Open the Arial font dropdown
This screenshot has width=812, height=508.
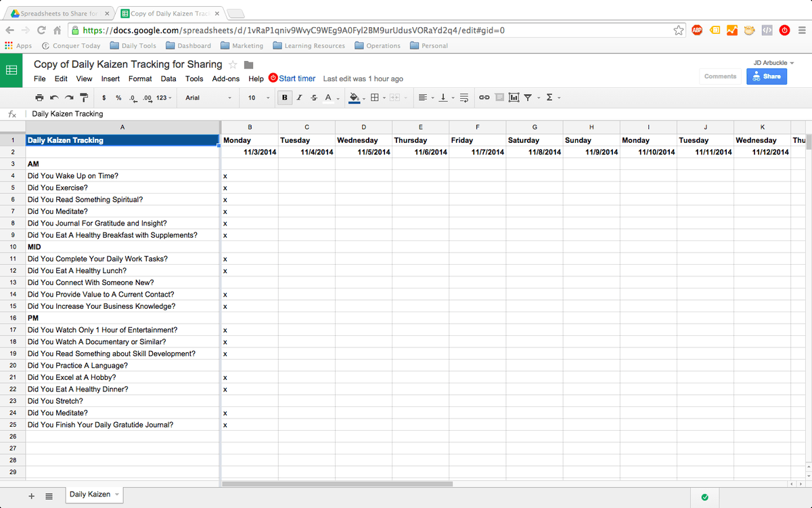click(208, 98)
